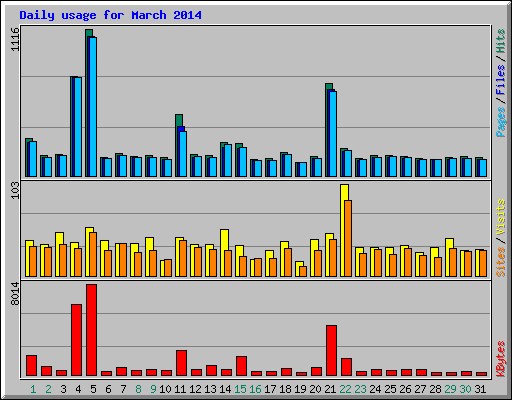Click day 22 on the x-axis
This screenshot has height=400, width=512.
click(x=345, y=389)
